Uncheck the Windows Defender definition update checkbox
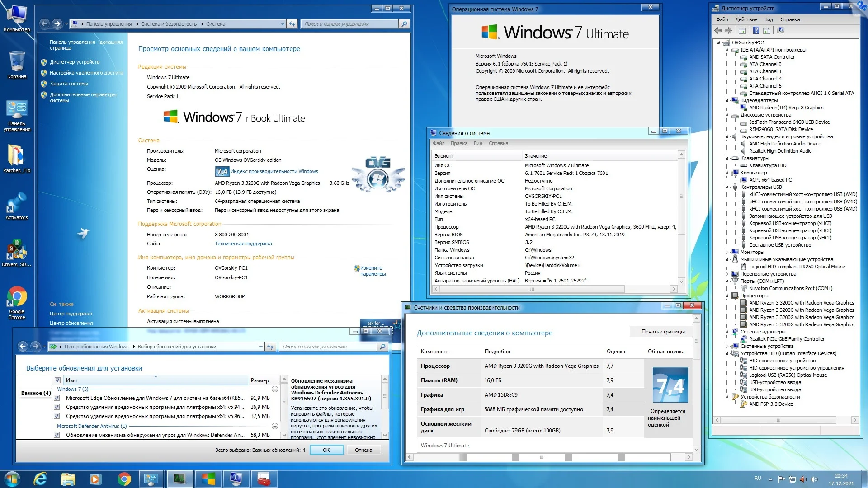Viewport: 868px width, 488px height. coord(57,435)
